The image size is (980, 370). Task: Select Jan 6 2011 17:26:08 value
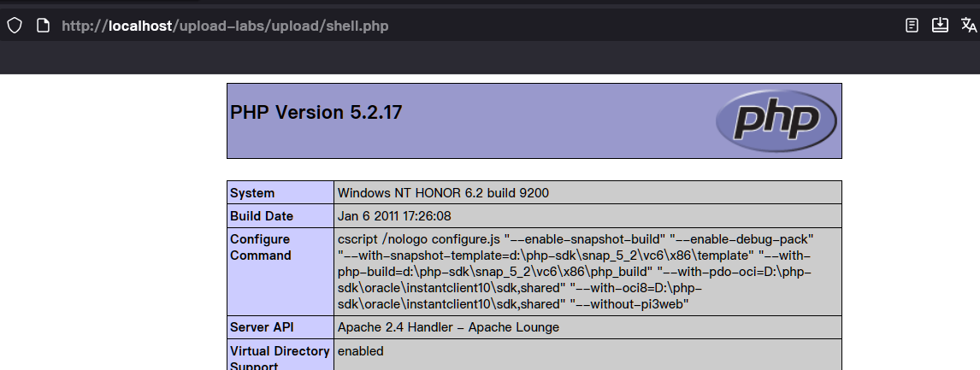(x=394, y=216)
